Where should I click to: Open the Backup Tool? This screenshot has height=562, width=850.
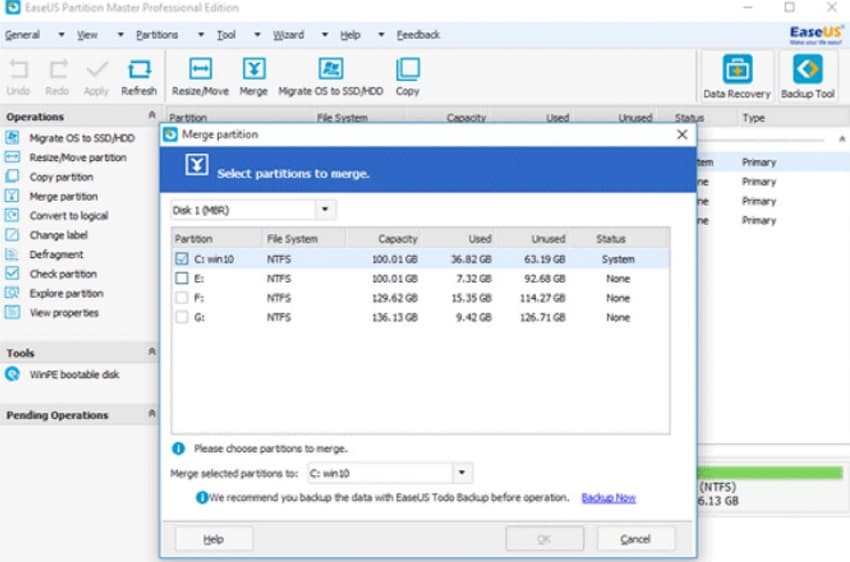[808, 76]
